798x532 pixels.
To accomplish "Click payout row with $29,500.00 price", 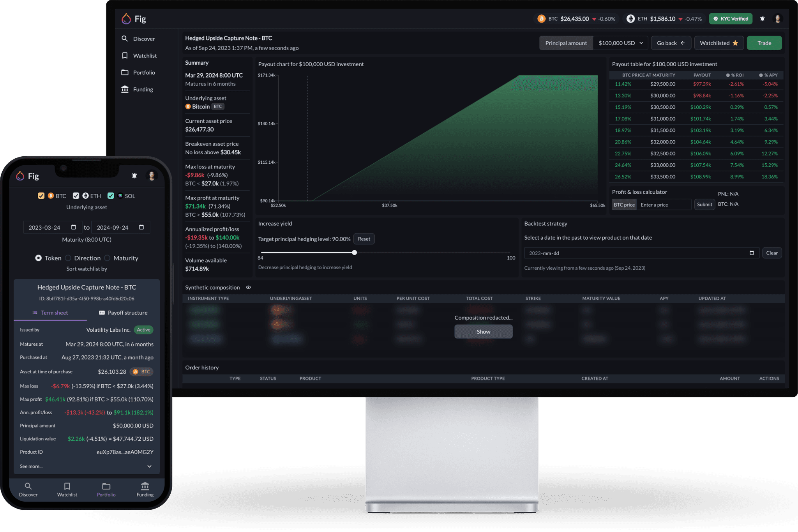I will pos(697,84).
